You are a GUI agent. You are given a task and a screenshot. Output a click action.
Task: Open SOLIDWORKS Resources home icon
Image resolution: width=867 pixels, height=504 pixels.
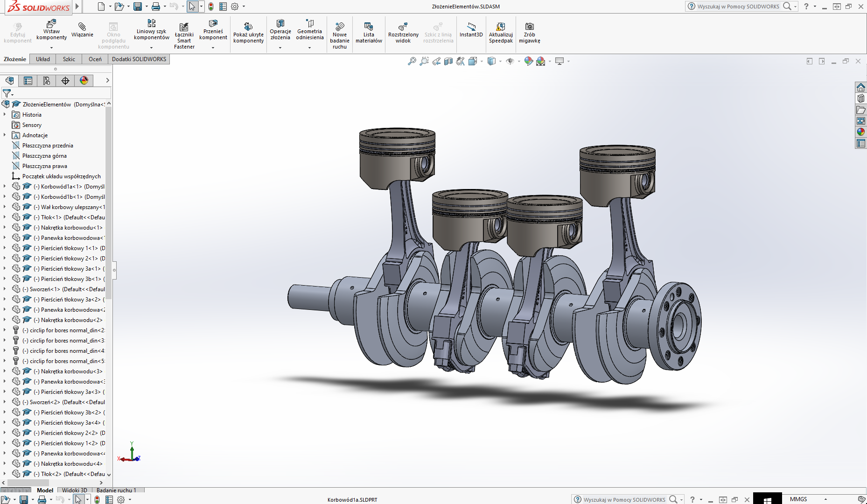pyautogui.click(x=861, y=87)
